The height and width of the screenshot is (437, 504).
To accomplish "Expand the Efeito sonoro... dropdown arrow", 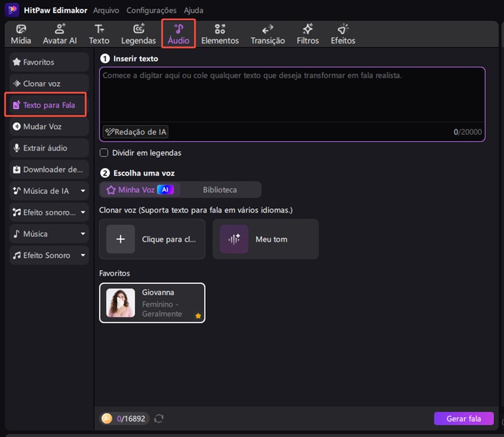I will (x=83, y=212).
